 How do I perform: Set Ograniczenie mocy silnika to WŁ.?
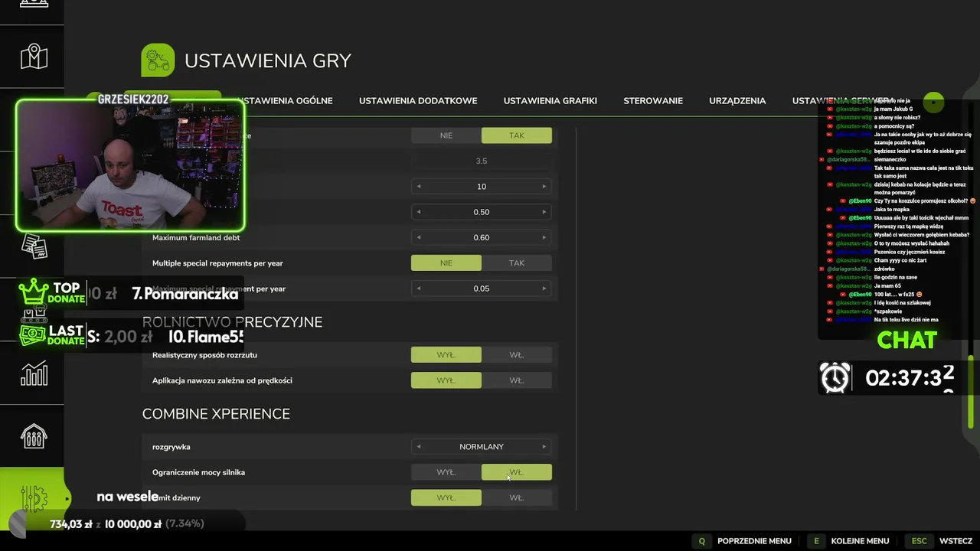(517, 472)
